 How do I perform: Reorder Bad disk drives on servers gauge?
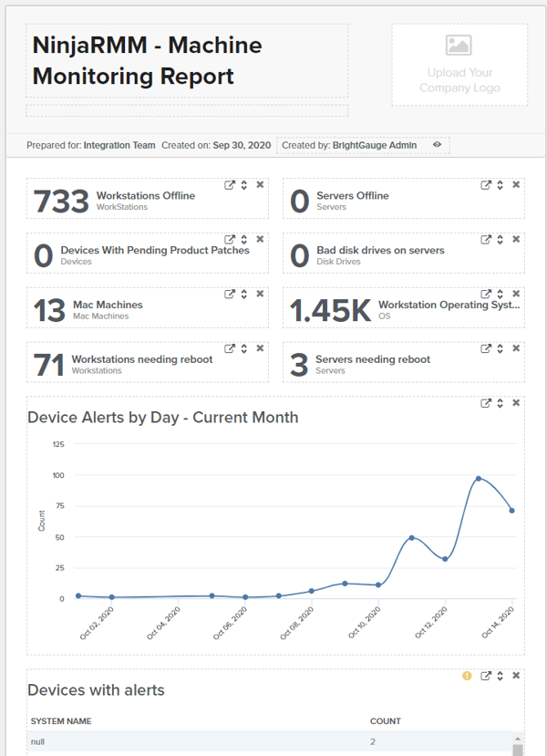point(501,239)
